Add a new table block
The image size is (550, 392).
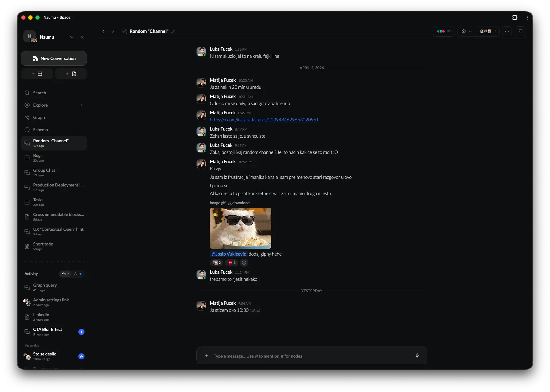click(x=37, y=74)
